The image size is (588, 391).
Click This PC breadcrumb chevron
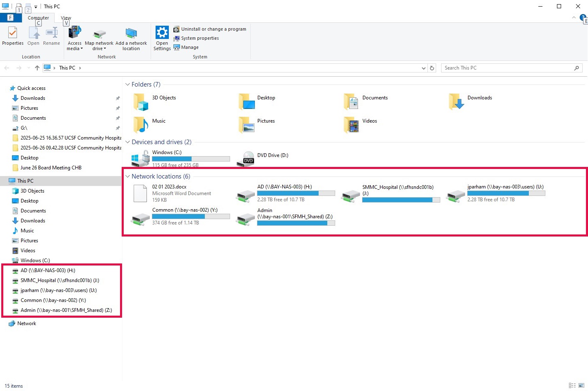coord(80,68)
